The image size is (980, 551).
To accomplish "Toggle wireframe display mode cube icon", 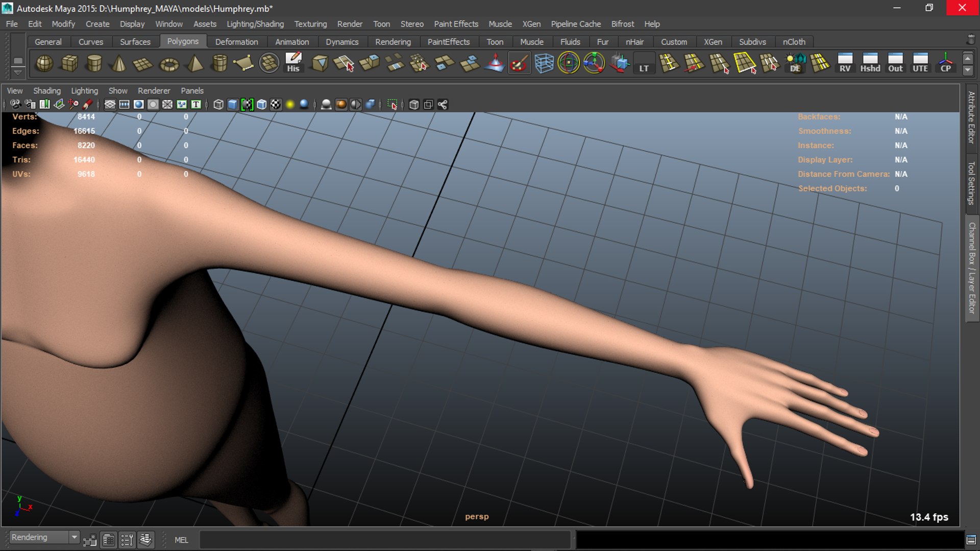I will click(x=218, y=105).
